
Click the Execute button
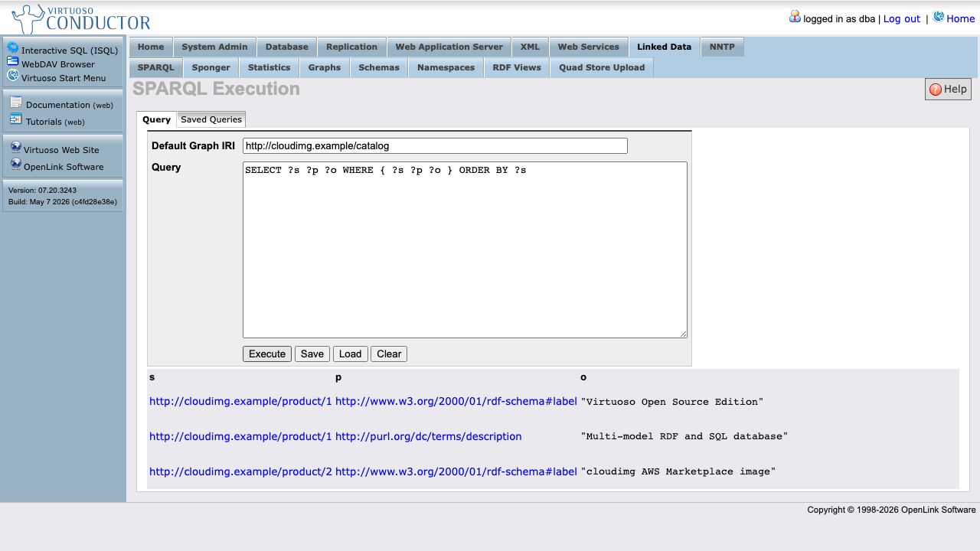[x=267, y=354]
